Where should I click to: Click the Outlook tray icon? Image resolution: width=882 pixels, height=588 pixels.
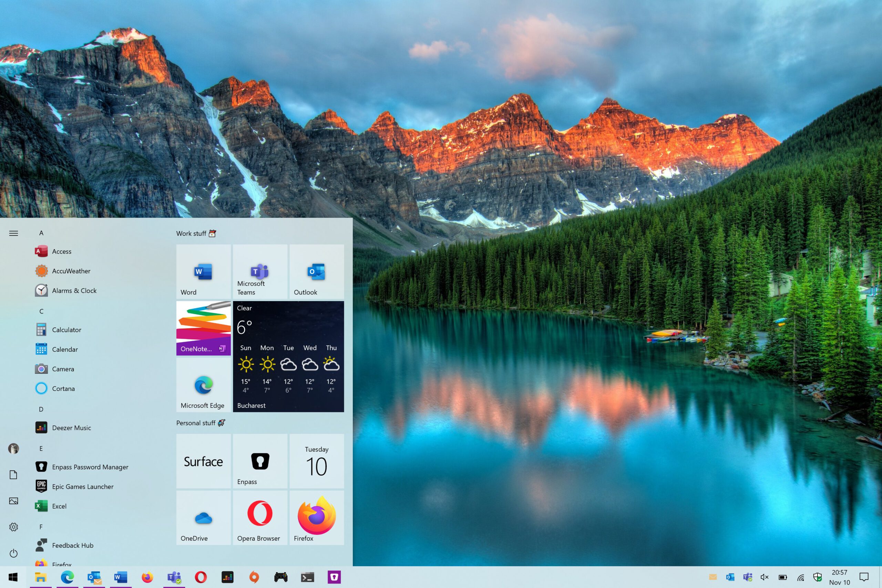pyautogui.click(x=730, y=577)
